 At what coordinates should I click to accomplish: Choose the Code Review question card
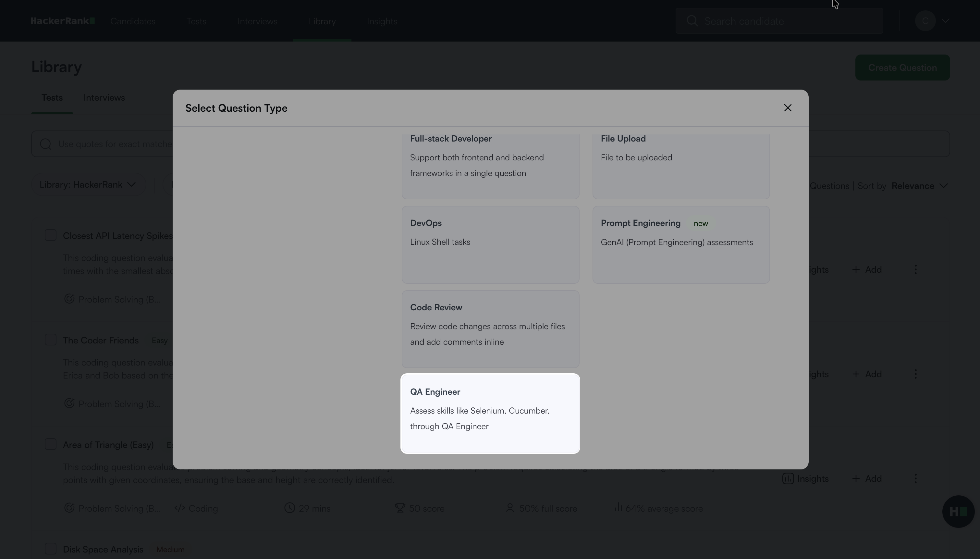click(x=490, y=329)
